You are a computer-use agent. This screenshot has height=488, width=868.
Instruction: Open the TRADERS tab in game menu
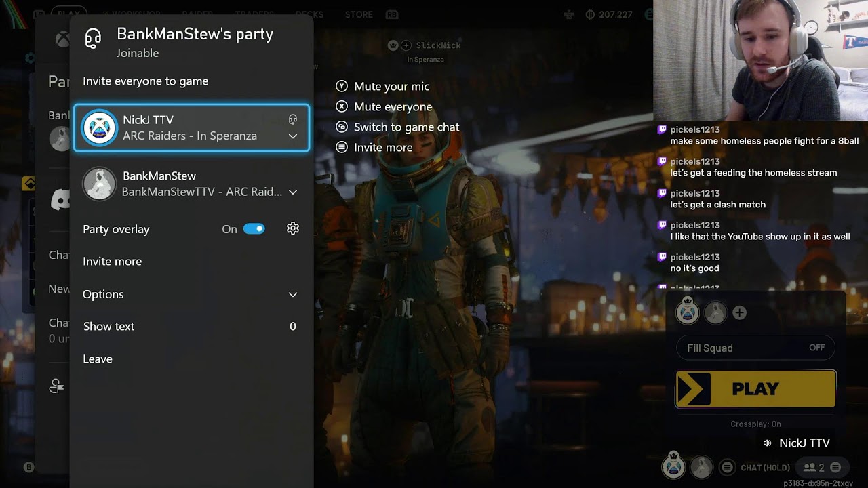click(255, 14)
